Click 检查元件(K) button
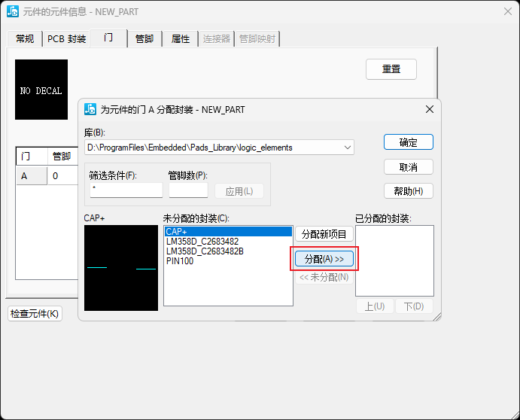This screenshot has width=520, height=420. [x=35, y=313]
